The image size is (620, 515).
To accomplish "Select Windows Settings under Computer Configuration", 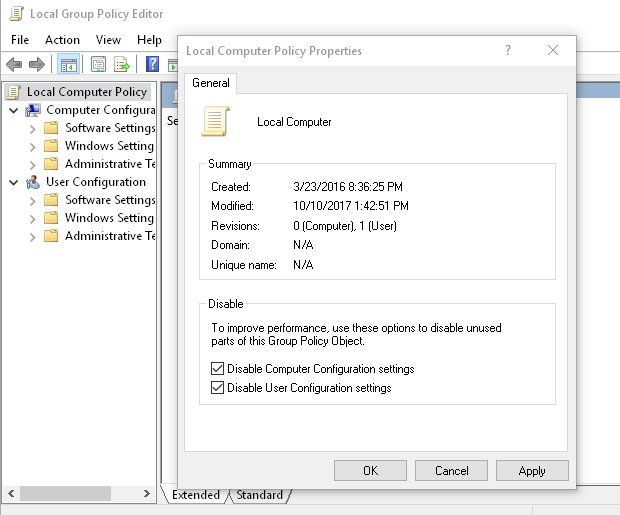I will (x=109, y=146).
